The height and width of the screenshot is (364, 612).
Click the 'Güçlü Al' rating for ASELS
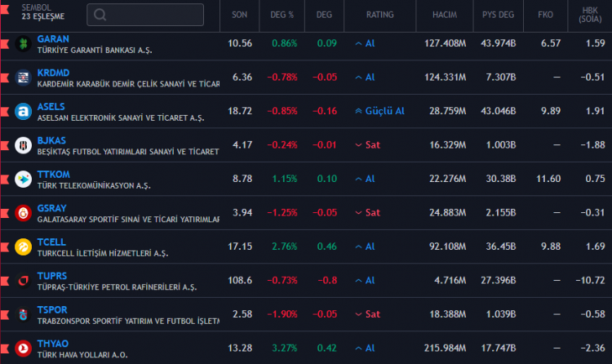[x=379, y=111]
